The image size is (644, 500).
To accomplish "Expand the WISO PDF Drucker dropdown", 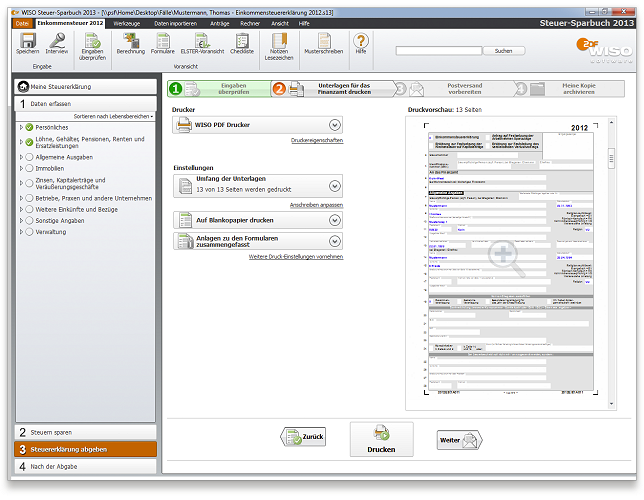I will (335, 125).
